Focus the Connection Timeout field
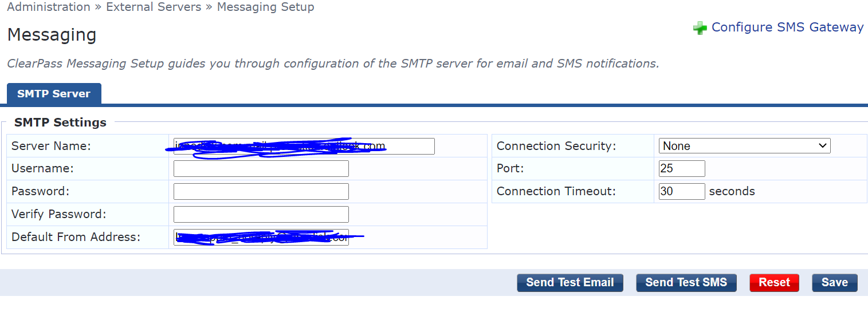This screenshot has height=312, width=868. [x=682, y=192]
